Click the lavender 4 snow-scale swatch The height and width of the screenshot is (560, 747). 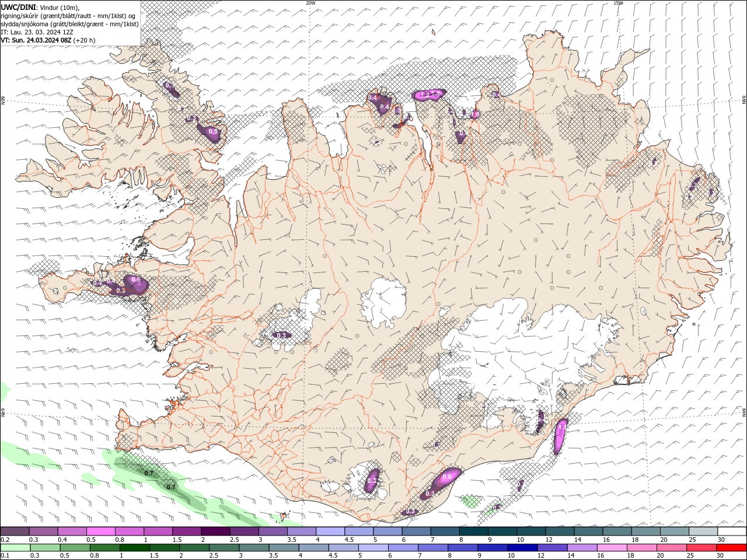330,531
